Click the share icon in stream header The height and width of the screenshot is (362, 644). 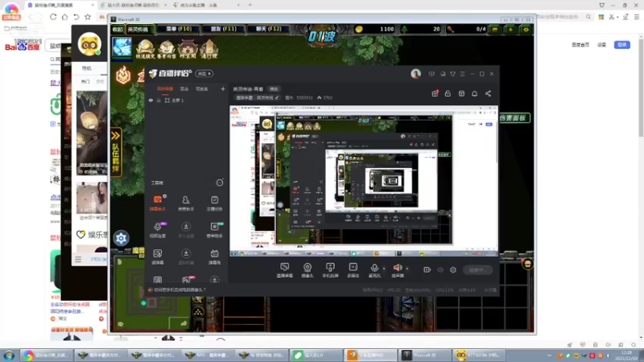click(488, 93)
